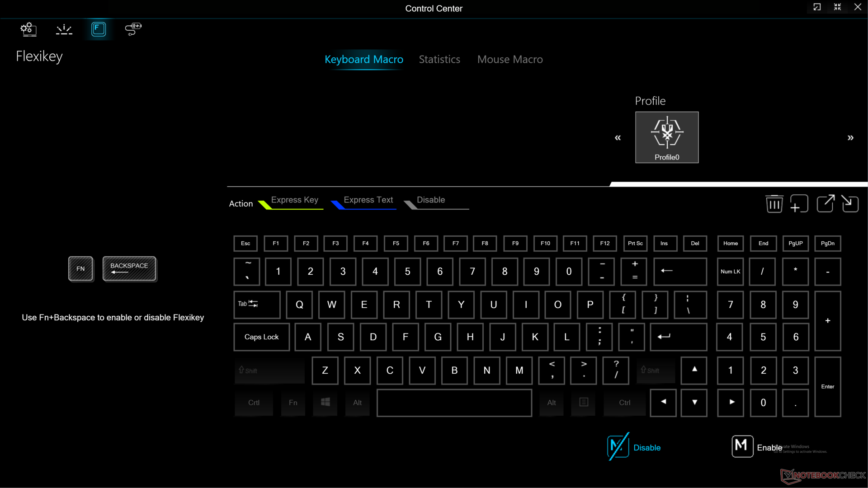
Task: Select the Profile0 thumbnail
Action: pyautogui.click(x=667, y=137)
